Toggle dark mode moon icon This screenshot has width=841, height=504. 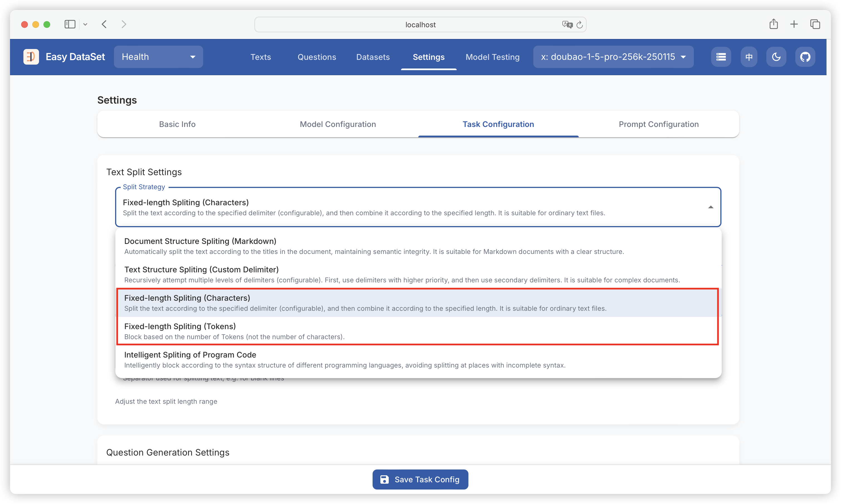coord(776,57)
